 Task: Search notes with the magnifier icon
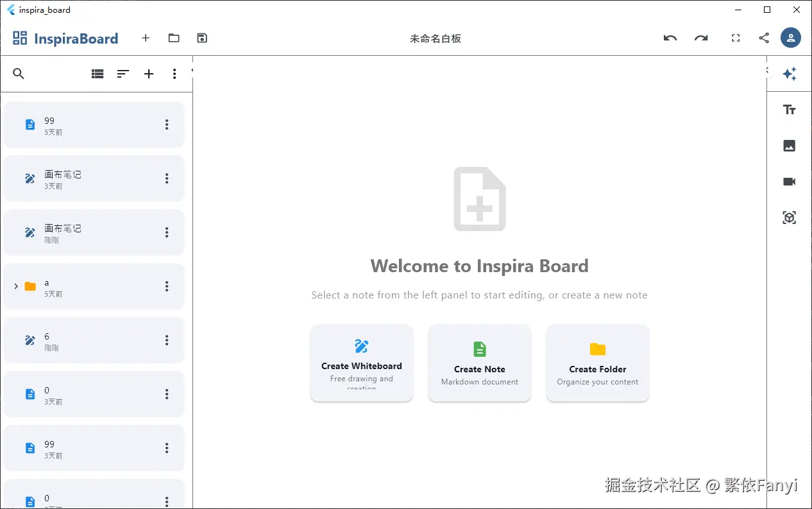point(19,74)
